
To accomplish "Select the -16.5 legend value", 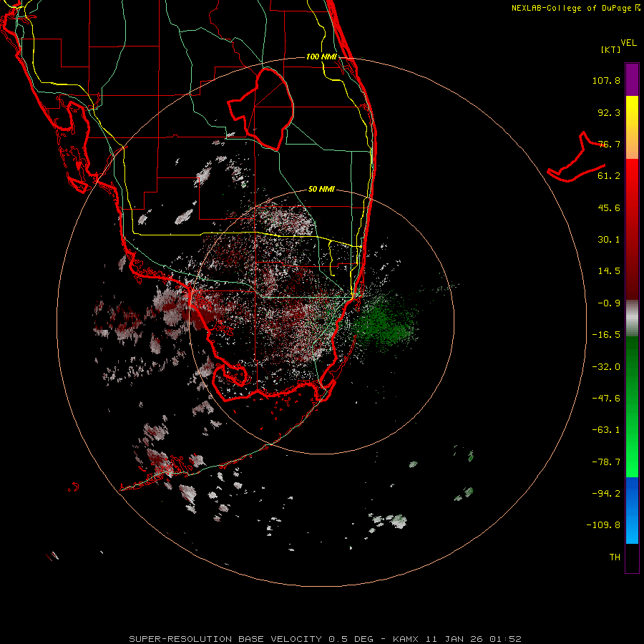I will coord(606,335).
